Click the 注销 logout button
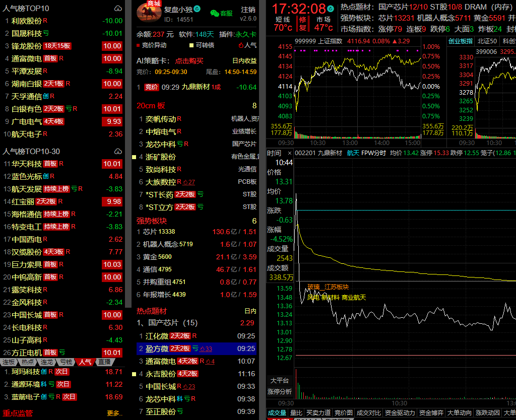 [x=248, y=10]
